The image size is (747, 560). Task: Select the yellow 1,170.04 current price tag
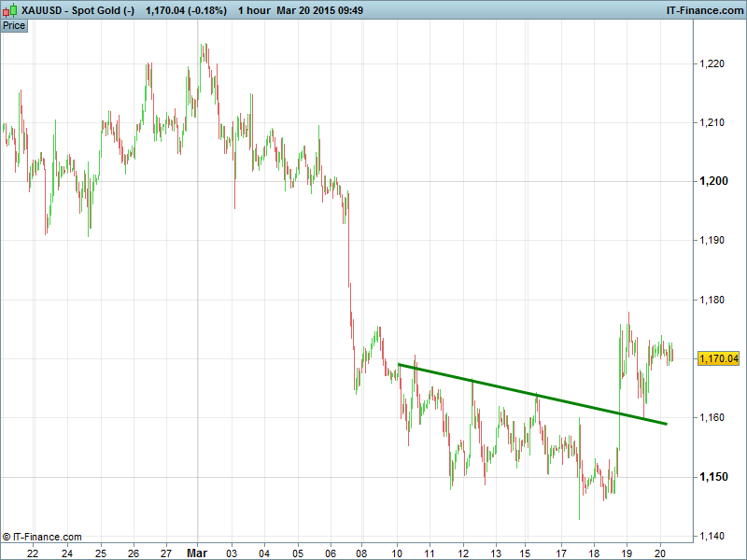pos(718,358)
